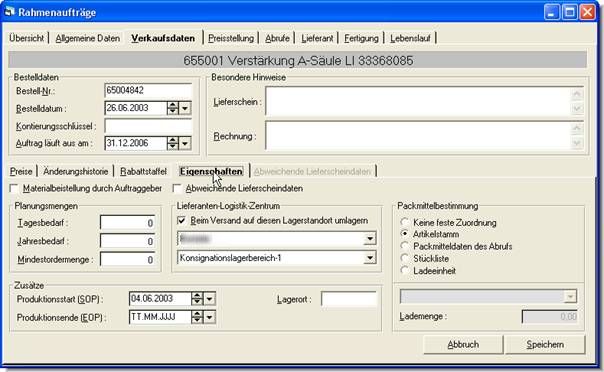Select the Artikelstamm radio button
The height and width of the screenshot is (372, 604).
[404, 234]
